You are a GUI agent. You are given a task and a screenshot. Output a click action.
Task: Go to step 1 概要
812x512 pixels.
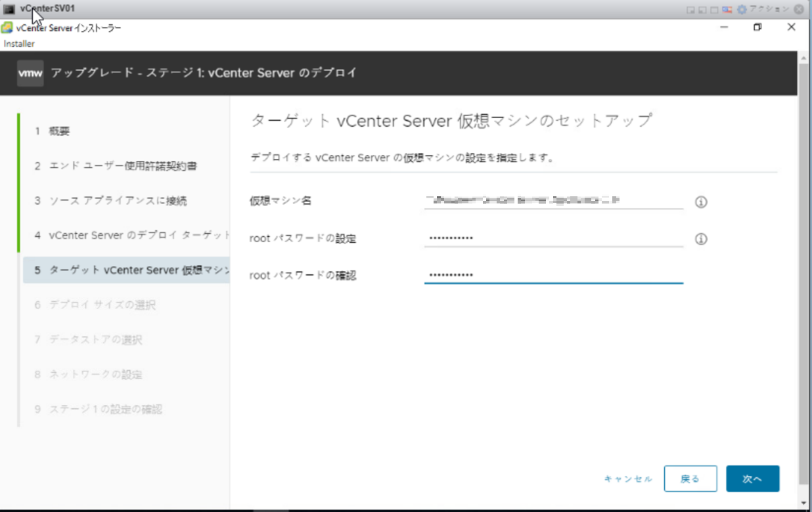click(59, 131)
